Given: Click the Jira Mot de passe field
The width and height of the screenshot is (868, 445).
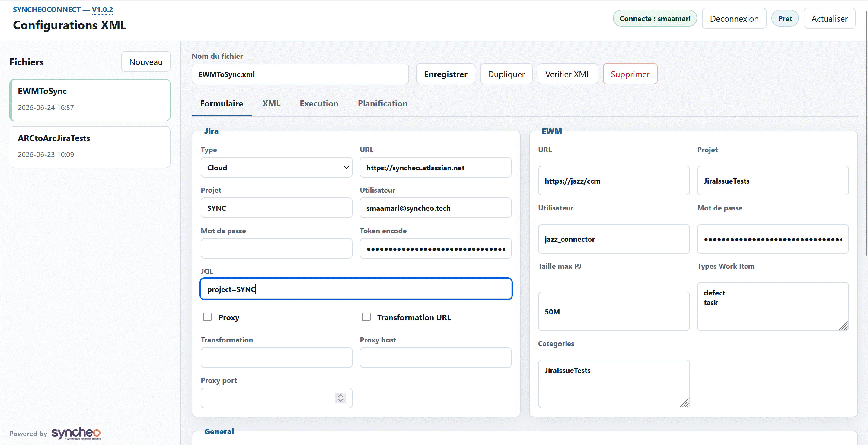Looking at the screenshot, I should (276, 249).
